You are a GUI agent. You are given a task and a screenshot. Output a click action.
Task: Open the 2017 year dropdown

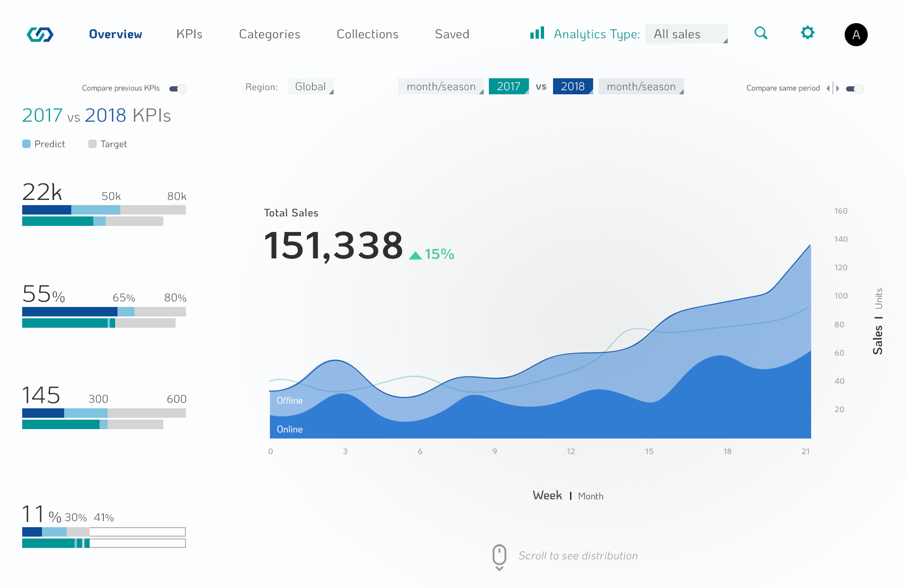[x=509, y=86]
